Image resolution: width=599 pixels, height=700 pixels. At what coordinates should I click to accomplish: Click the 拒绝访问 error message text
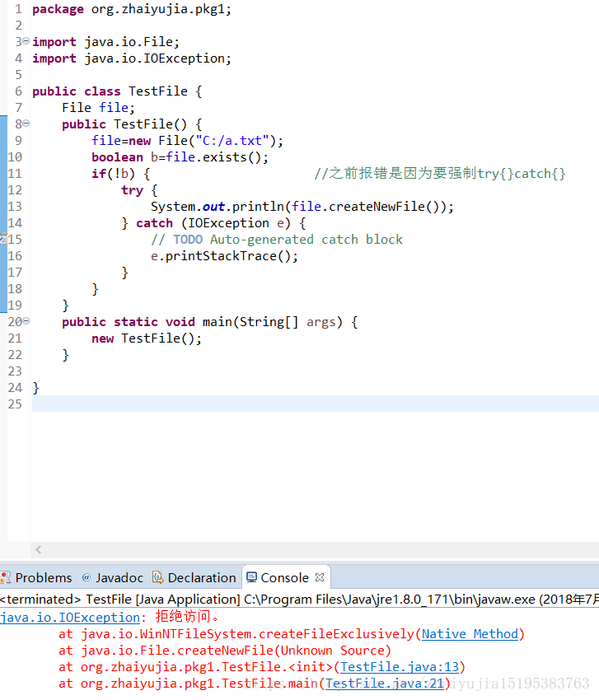tap(188, 617)
